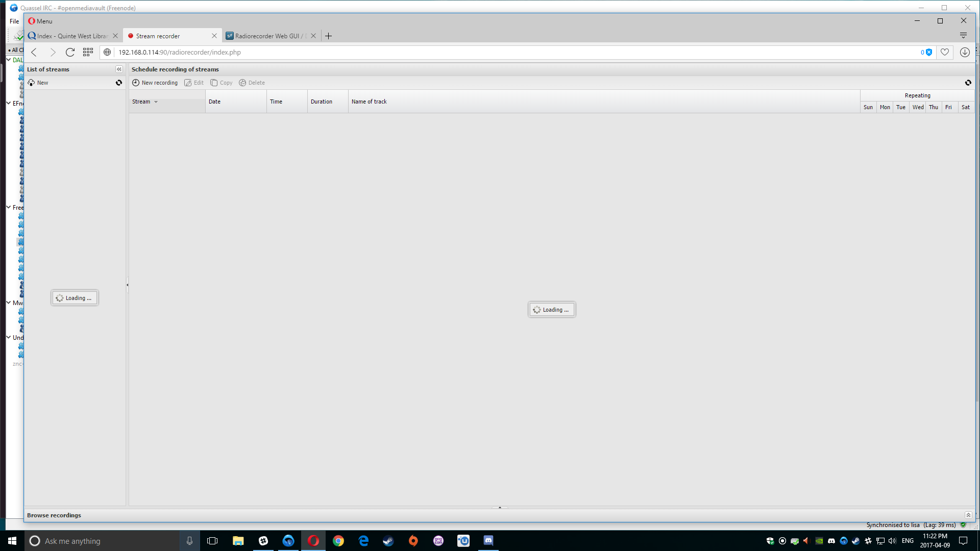The image size is (980, 551).
Task: Collapse the Und network in Quassel
Action: point(9,337)
